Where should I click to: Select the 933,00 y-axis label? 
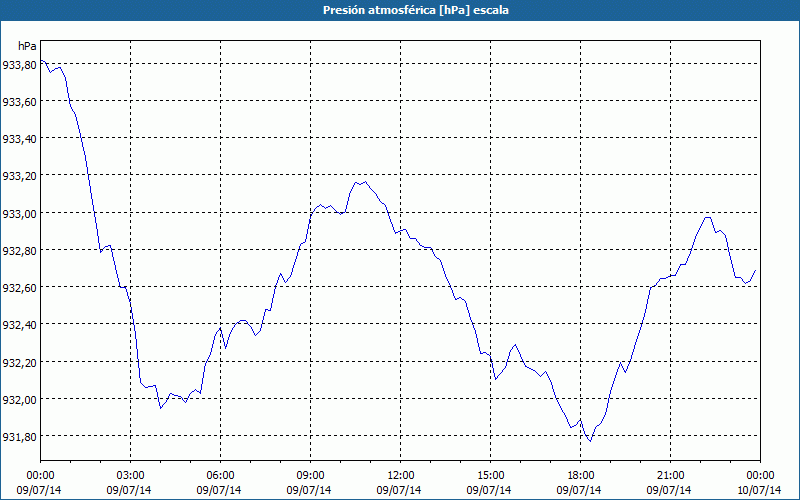tap(19, 213)
